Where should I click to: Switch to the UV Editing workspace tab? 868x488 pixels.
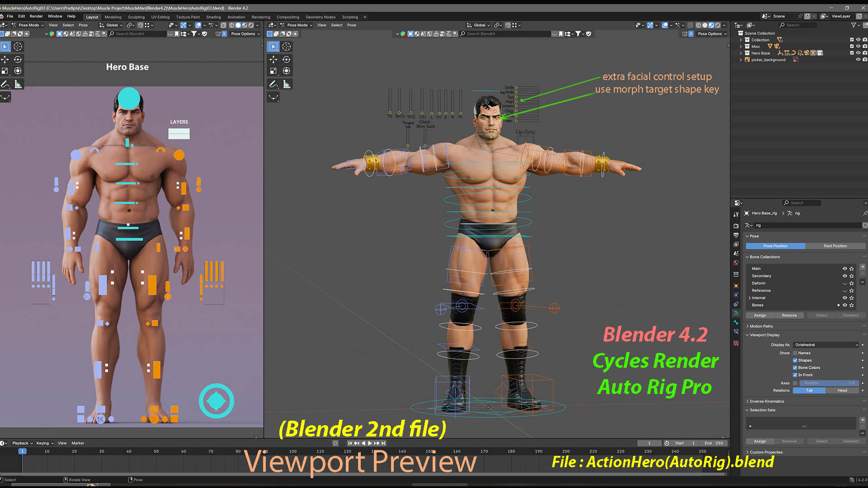point(160,17)
